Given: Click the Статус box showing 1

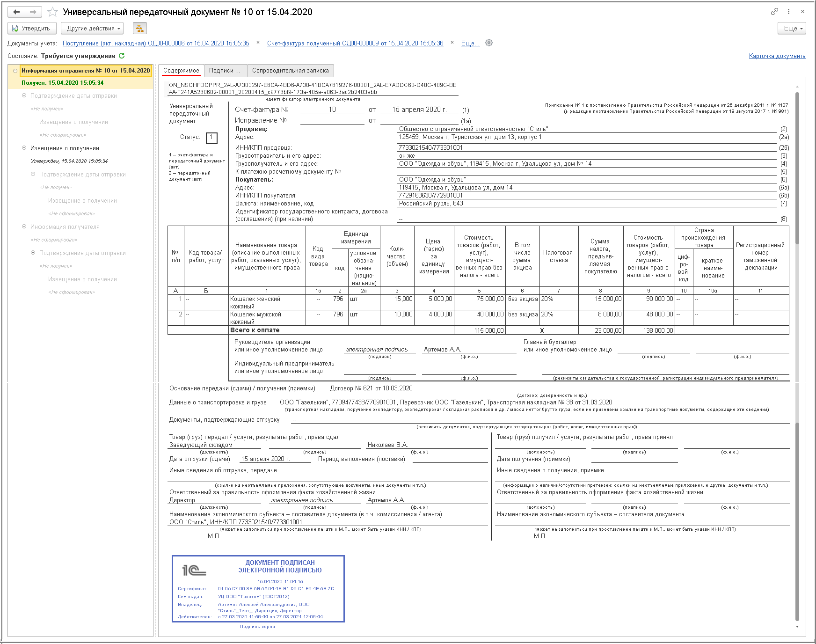Looking at the screenshot, I should pyautogui.click(x=211, y=138).
